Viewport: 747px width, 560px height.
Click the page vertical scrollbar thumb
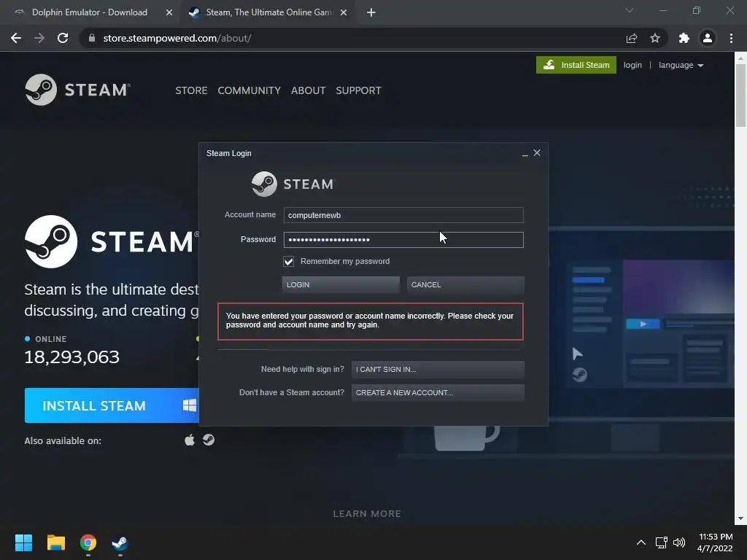(x=740, y=96)
